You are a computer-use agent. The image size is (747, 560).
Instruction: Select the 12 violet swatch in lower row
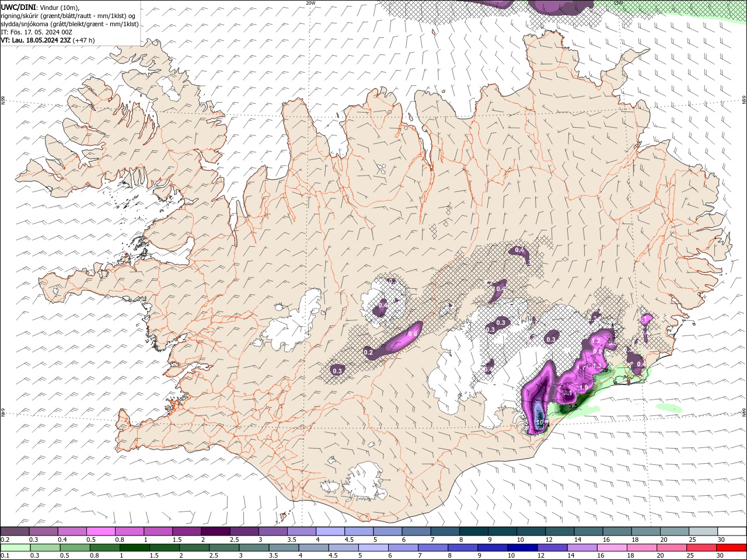[x=552, y=548]
